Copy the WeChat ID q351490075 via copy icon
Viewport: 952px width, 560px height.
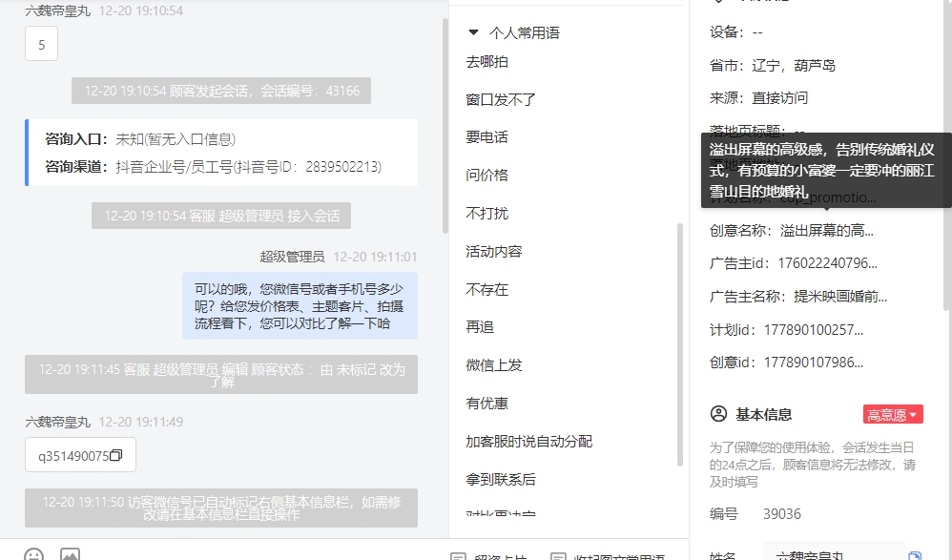coord(116,455)
